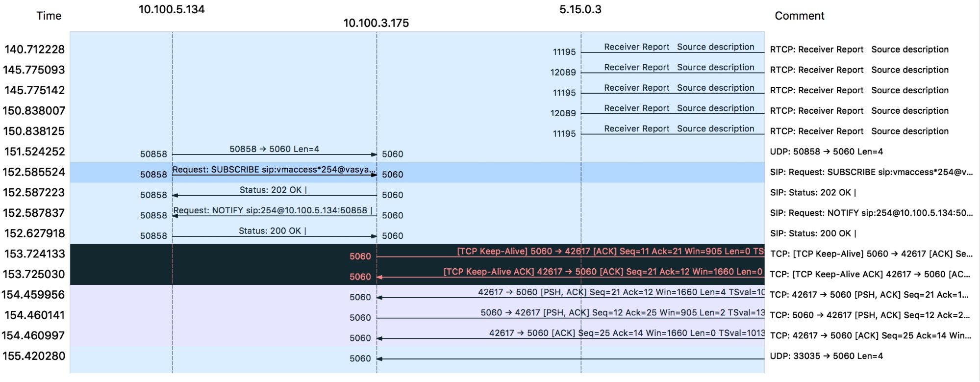Select the 10.100.3.175 host label
This screenshot has height=382, width=980.
pos(376,23)
